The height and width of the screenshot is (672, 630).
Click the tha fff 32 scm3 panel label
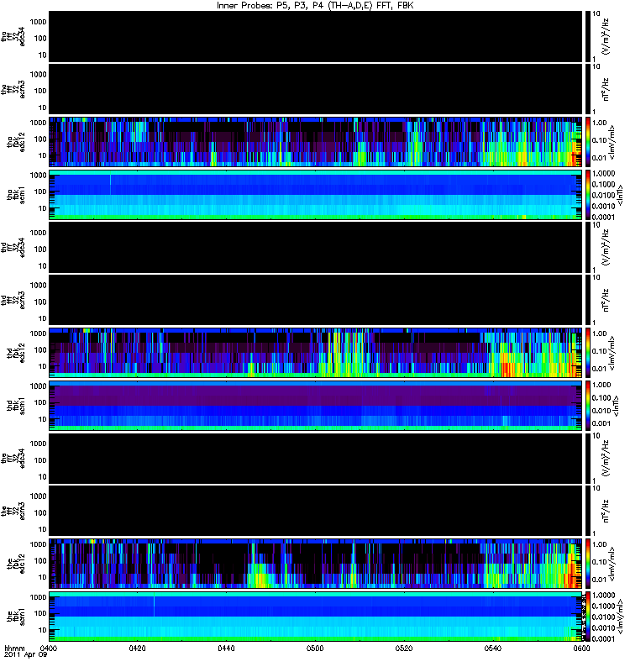tap(13, 89)
